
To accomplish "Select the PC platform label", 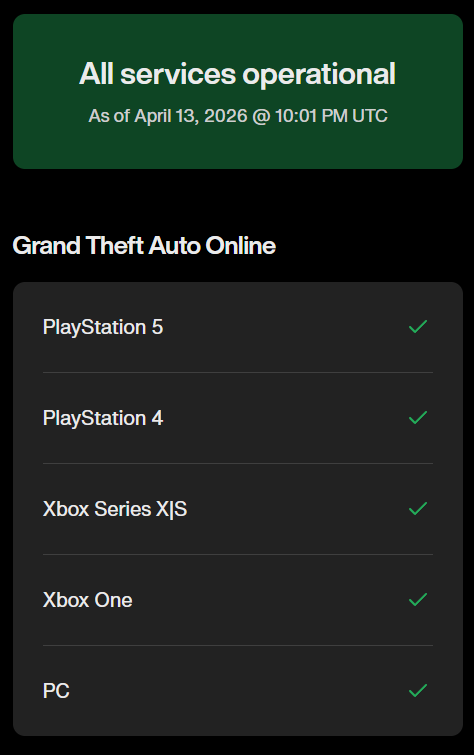I will click(56, 691).
